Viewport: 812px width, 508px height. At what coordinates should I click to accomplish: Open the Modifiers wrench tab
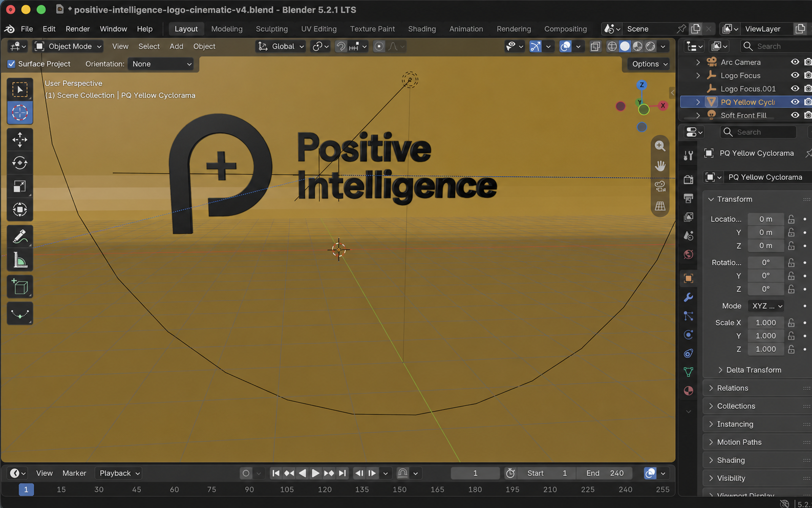[x=689, y=297]
